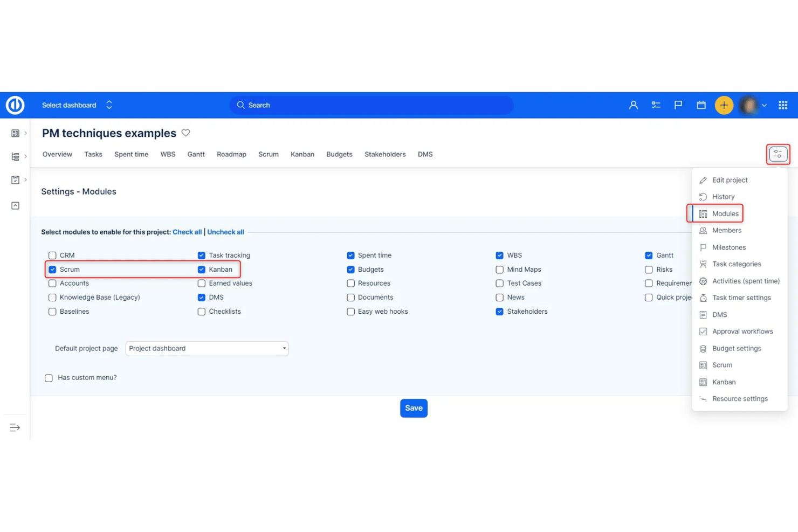Viewport: 798px width, 532px height.
Task: Click the flag icon beside Milestones
Action: click(703, 247)
